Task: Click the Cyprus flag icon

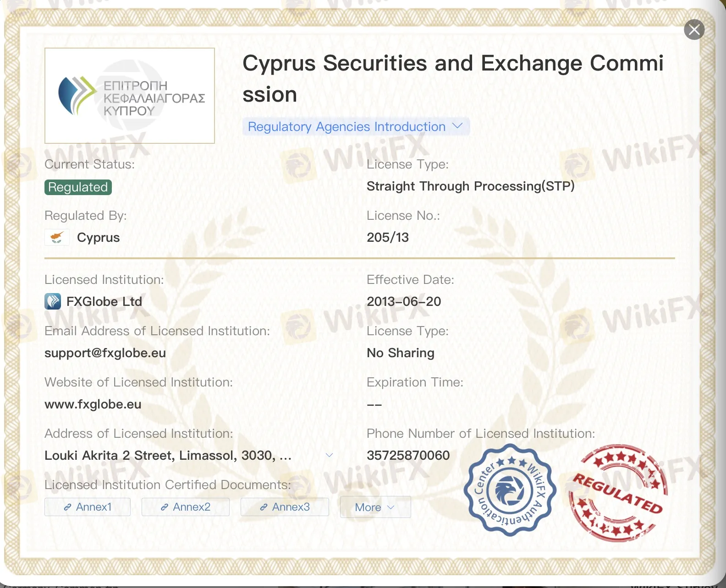Action: click(x=57, y=237)
